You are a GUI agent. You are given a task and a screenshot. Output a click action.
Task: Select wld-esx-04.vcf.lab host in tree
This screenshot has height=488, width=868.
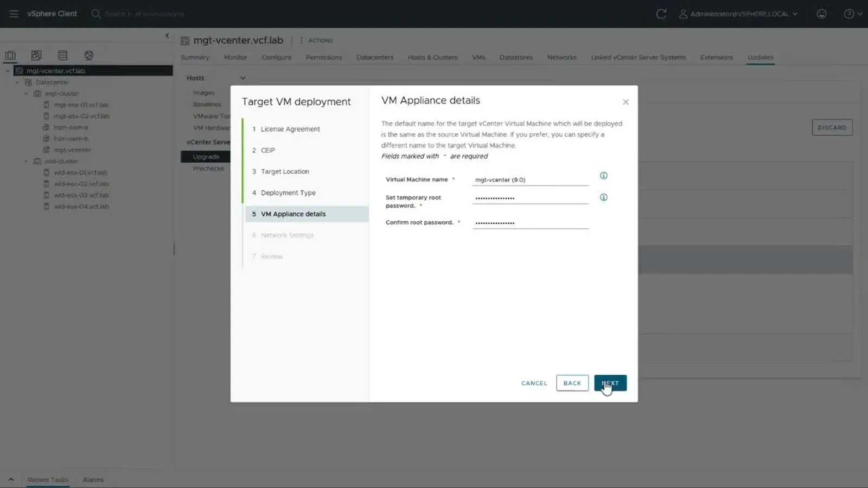tap(81, 207)
